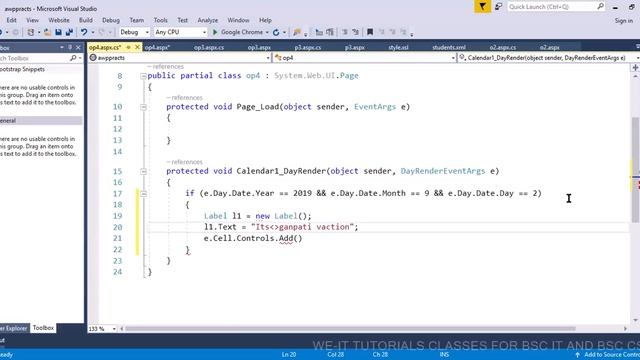Collapse the Page_Load method outline
Viewport: 640px width, 360px height.
pyautogui.click(x=143, y=107)
